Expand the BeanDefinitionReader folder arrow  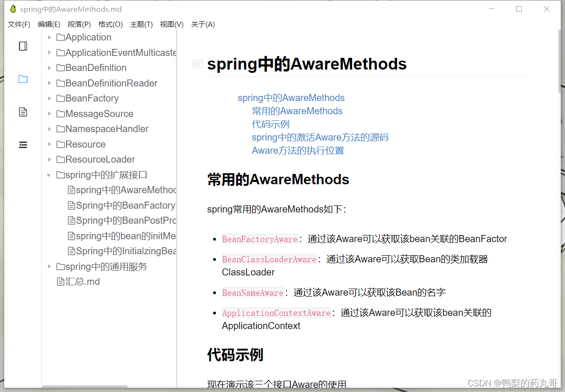(49, 83)
